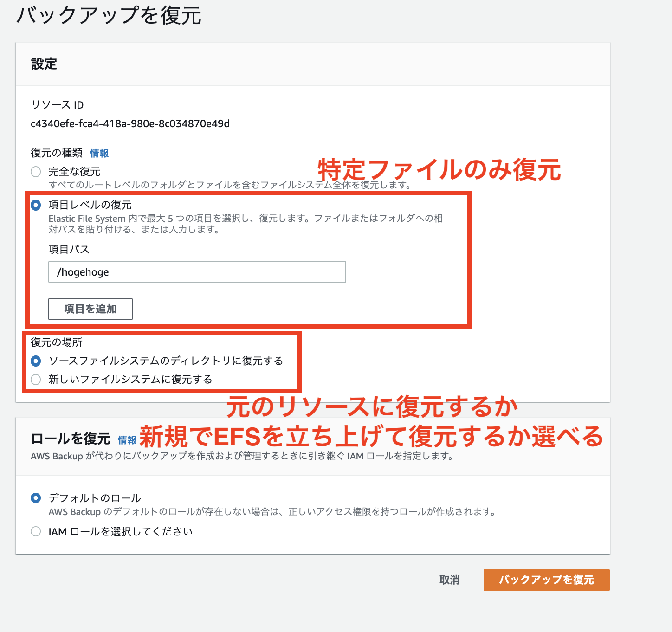
Task: Select the 項目レベルの復元 radio option
Action: (36, 205)
